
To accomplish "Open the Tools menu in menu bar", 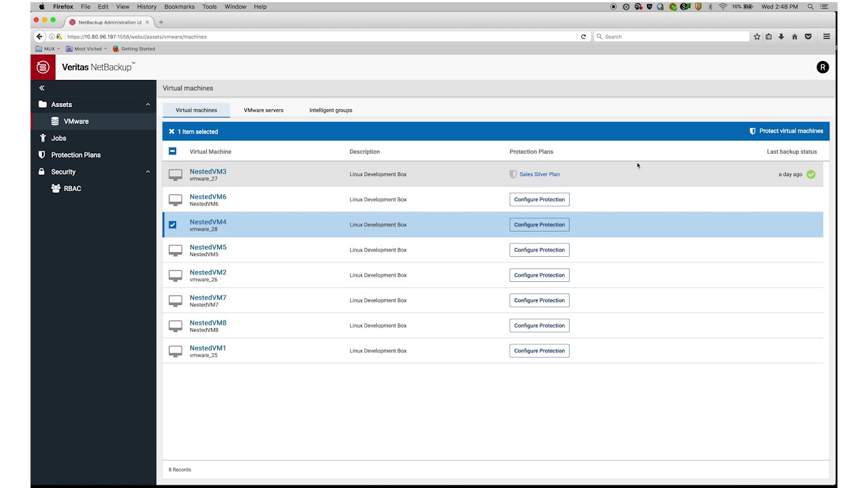I will click(210, 7).
